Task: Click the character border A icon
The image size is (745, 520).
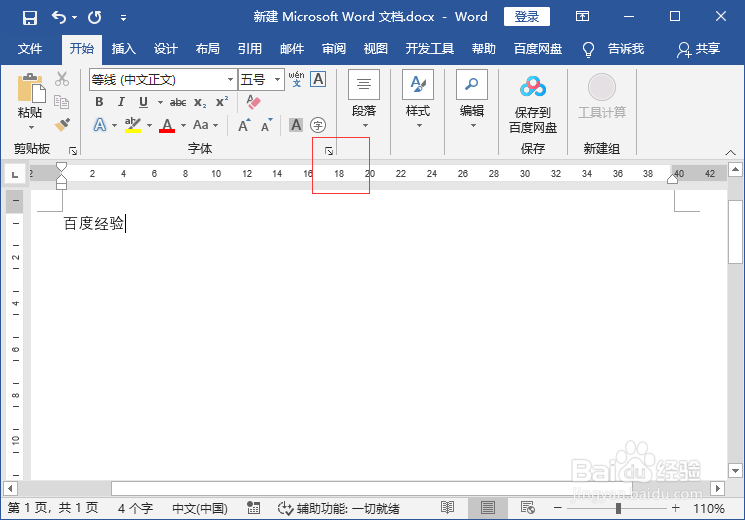Action: 318,79
